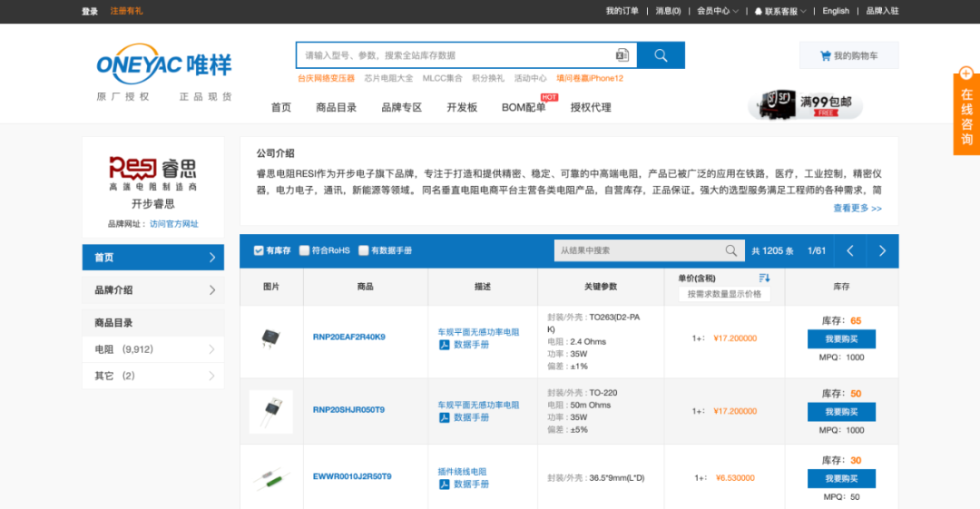This screenshot has width=980, height=509.
Task: Click the RNP20SHJR050T9 product image
Action: pyautogui.click(x=270, y=411)
